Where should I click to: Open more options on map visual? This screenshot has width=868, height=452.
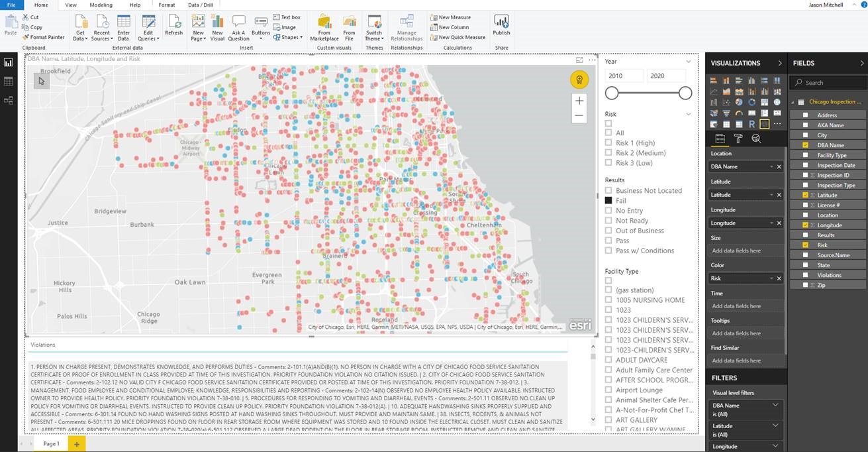(592, 60)
